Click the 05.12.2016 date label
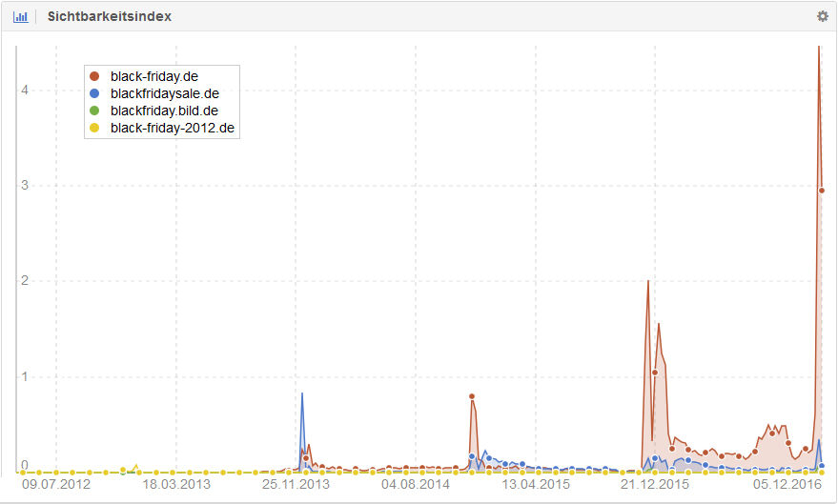Image resolution: width=838 pixels, height=504 pixels. click(x=787, y=484)
